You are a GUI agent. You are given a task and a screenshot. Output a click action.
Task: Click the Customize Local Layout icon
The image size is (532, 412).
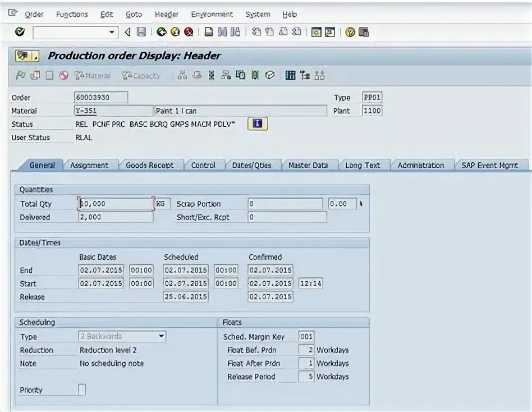(364, 32)
